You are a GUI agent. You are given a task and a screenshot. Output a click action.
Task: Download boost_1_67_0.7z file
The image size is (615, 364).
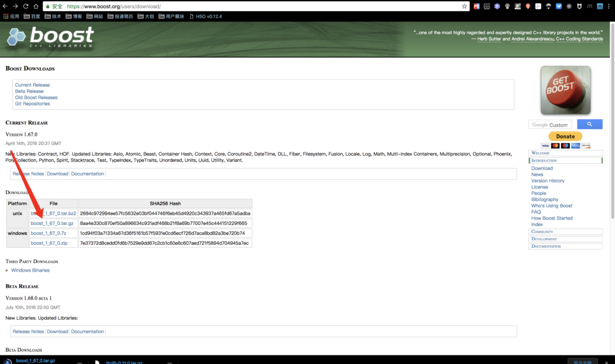click(x=49, y=233)
